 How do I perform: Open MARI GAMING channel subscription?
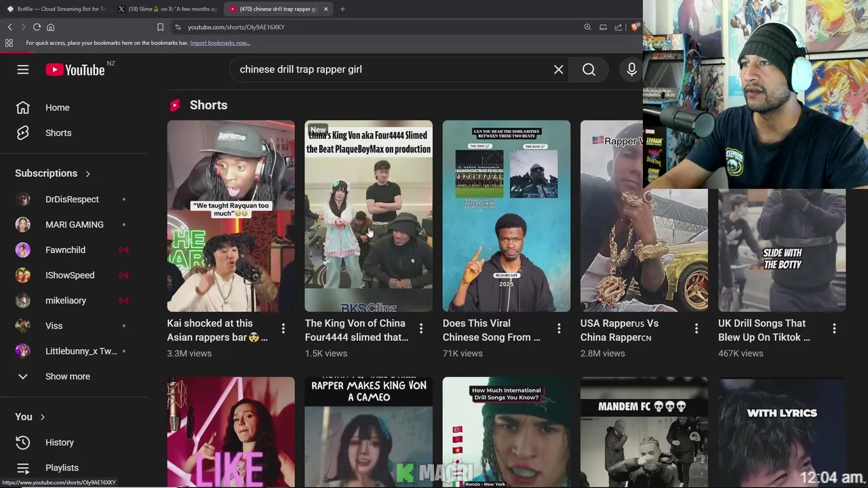[x=73, y=224]
